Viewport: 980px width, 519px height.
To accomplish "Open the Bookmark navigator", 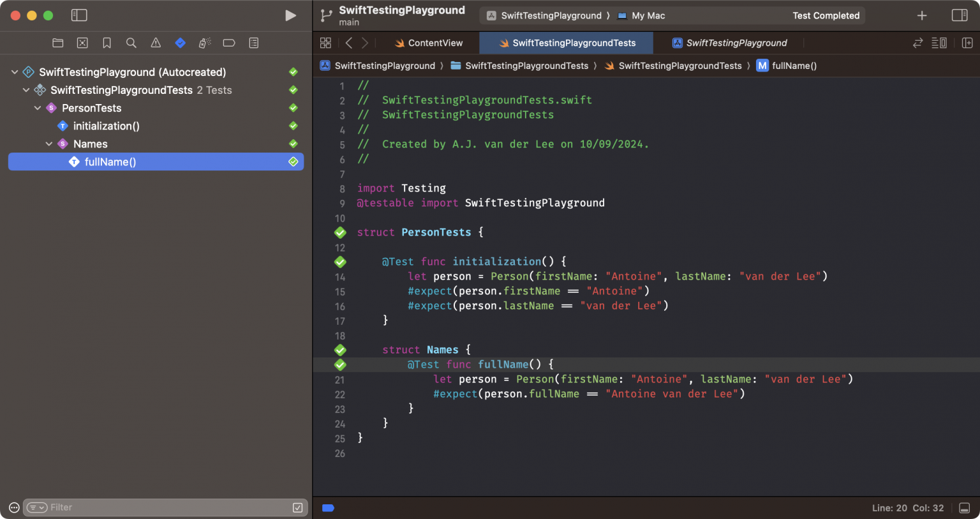I will click(x=107, y=43).
